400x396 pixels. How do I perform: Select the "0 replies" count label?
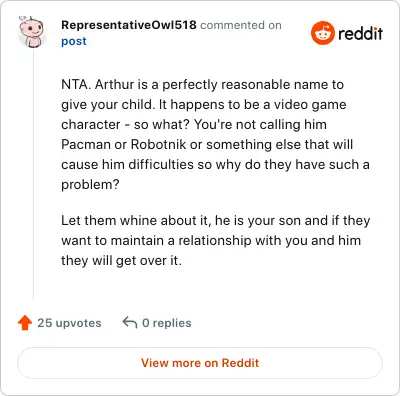click(167, 323)
